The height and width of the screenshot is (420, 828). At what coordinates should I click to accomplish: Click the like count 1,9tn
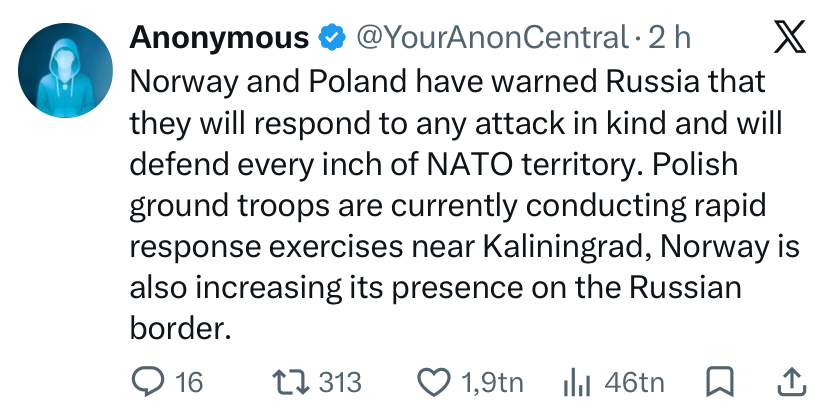point(492,382)
